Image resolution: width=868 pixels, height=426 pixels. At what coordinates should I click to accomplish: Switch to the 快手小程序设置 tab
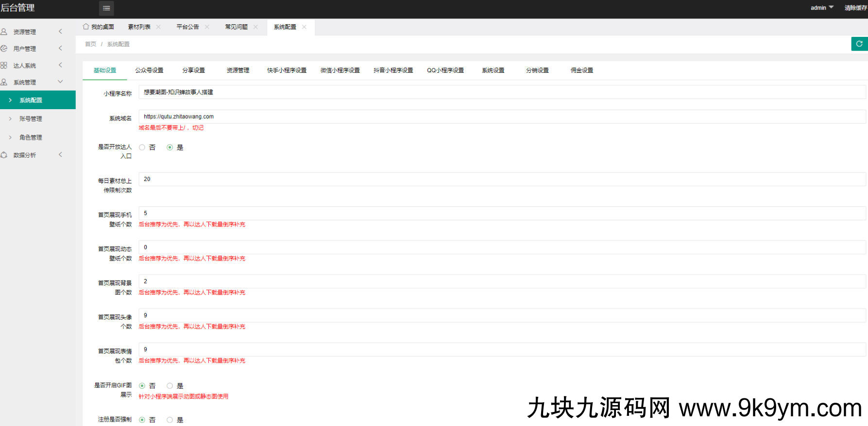coord(287,70)
